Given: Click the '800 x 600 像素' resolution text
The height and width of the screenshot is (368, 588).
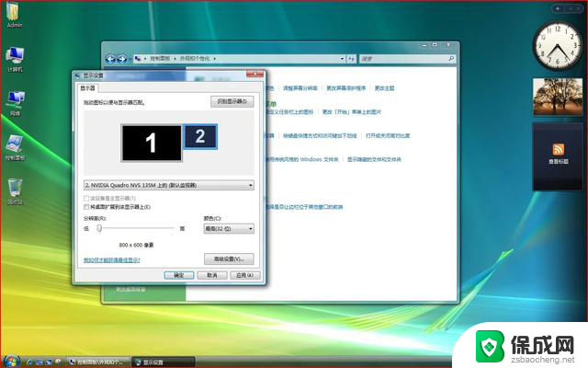Looking at the screenshot, I should [136, 245].
